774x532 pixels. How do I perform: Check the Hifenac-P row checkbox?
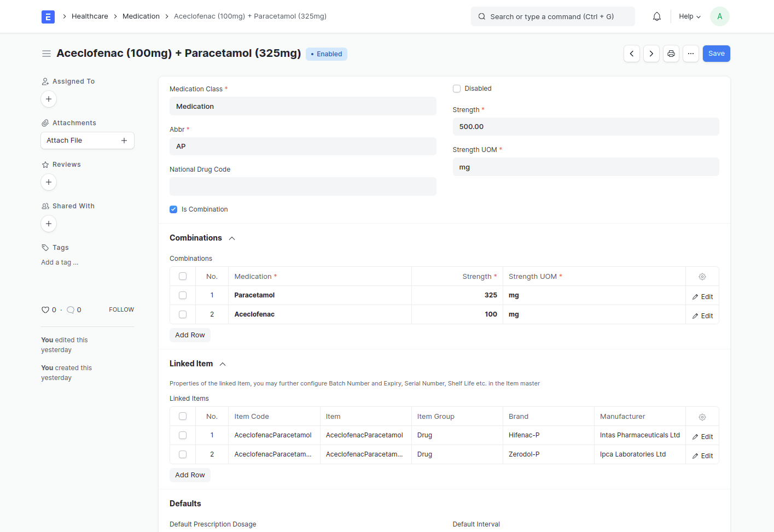pyautogui.click(x=183, y=435)
